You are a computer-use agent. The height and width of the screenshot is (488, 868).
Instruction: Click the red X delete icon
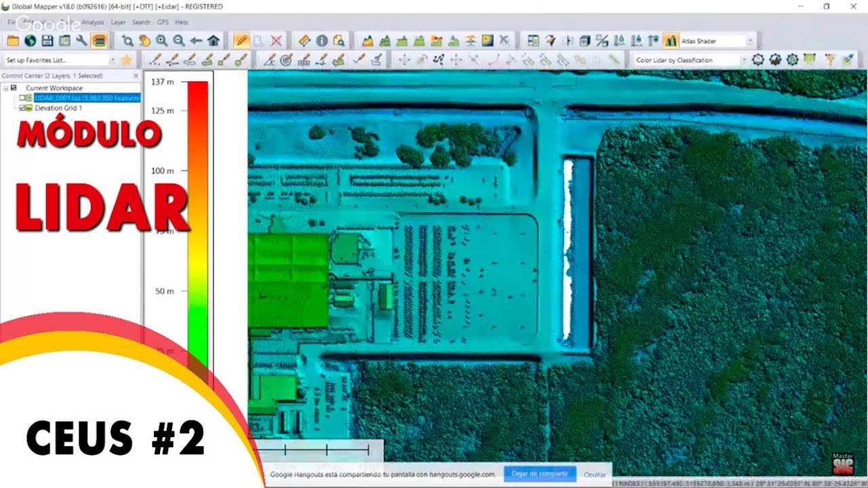coord(276,41)
